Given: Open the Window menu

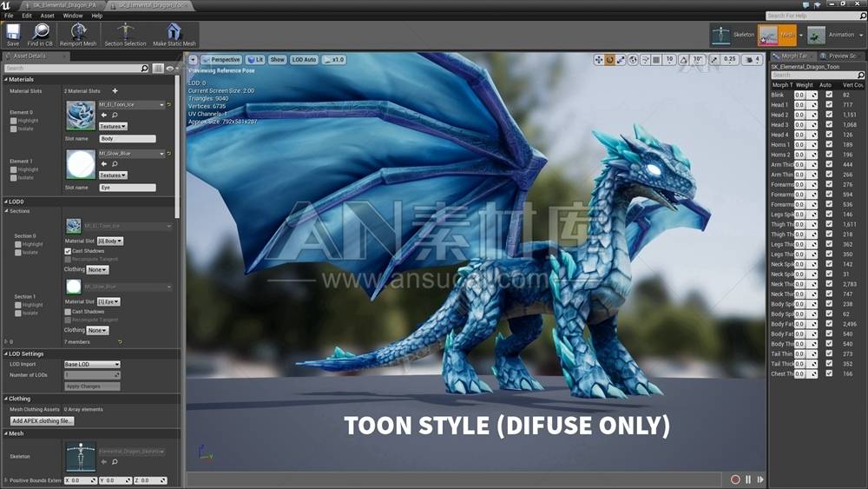Looking at the screenshot, I should click(73, 16).
